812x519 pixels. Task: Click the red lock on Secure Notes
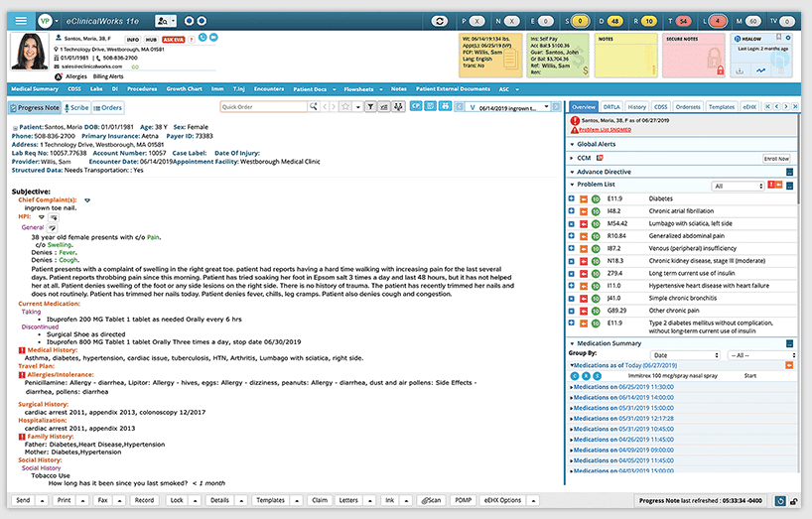click(720, 70)
